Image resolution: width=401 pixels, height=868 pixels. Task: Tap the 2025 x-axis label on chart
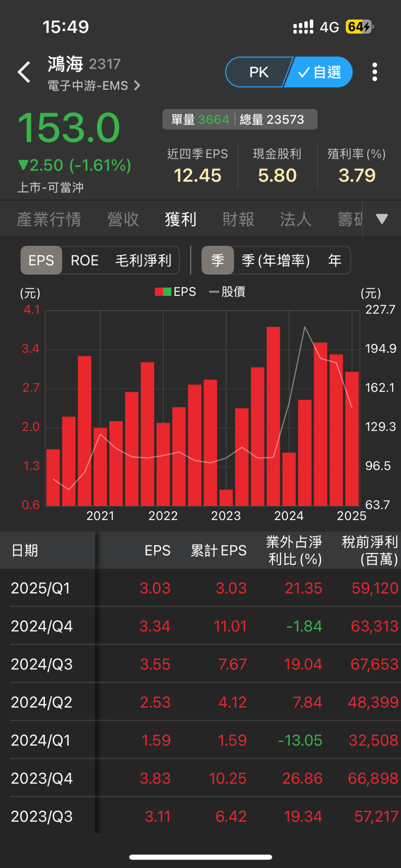click(x=351, y=516)
